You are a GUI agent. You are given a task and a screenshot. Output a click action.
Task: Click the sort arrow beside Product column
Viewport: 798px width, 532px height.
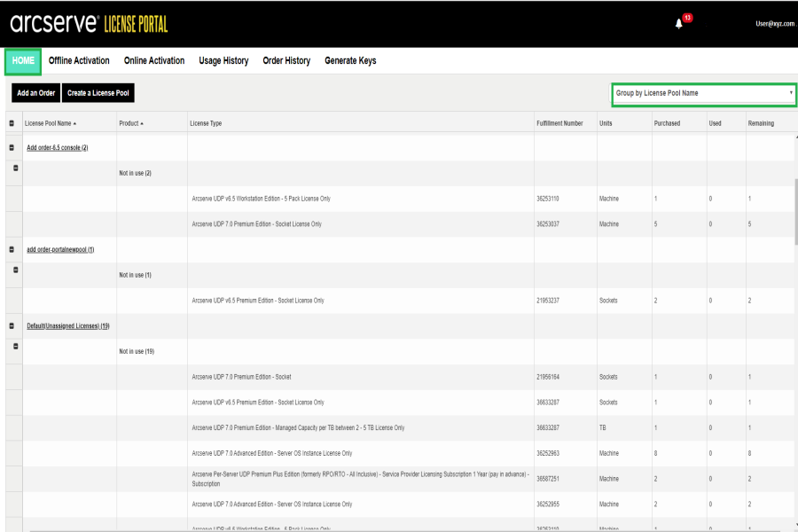[142, 123]
